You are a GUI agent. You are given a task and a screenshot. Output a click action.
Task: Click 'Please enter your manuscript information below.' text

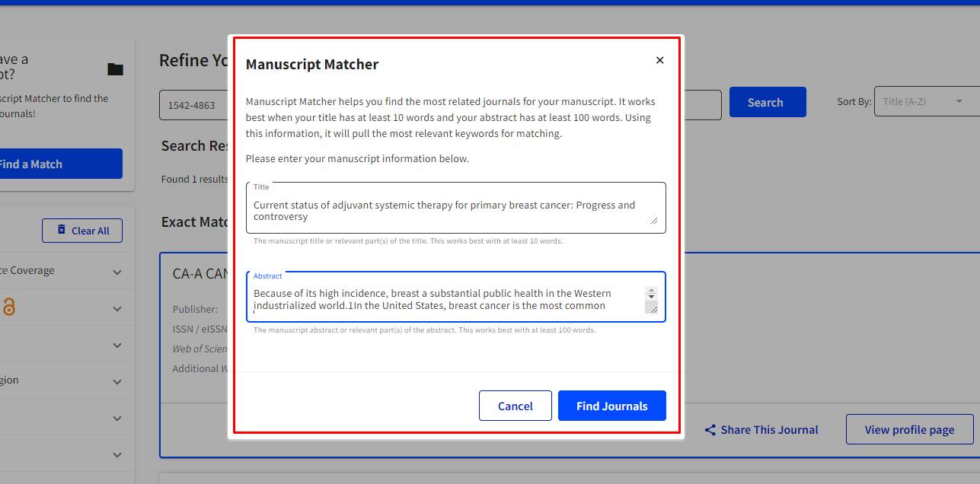[x=358, y=159]
